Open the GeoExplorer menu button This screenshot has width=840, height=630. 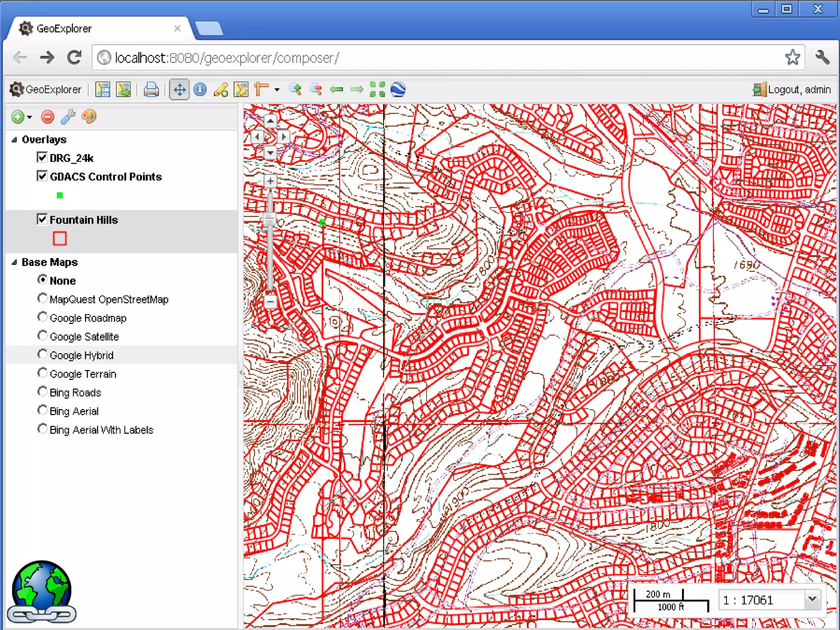[x=46, y=89]
